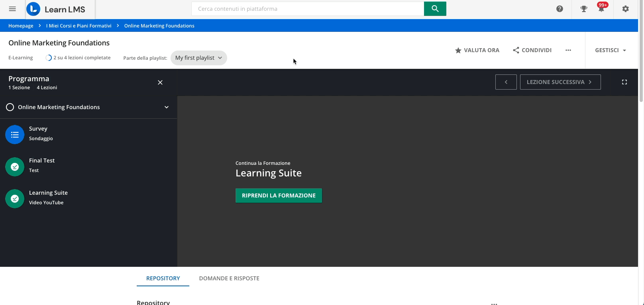
Task: Select the Survey lesson title
Action: coord(38,129)
